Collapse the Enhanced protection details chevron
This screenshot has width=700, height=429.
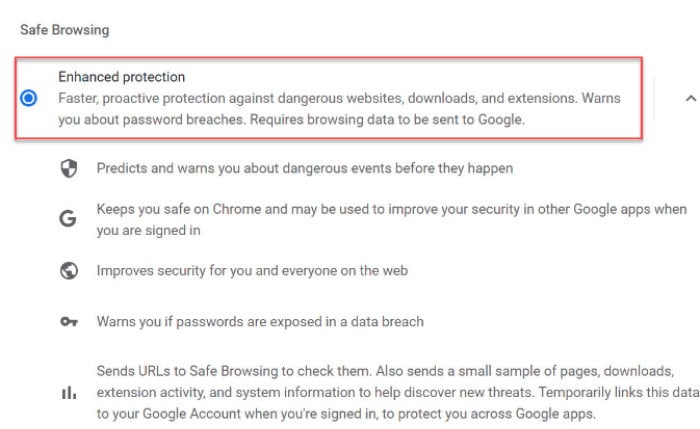[x=691, y=98]
